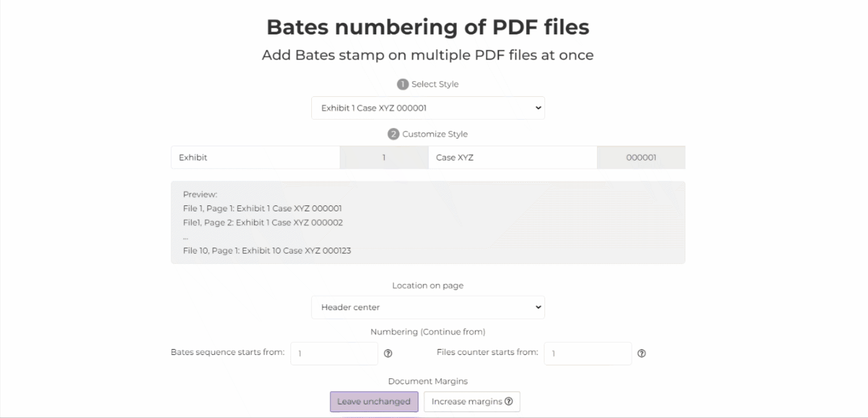Click the Bates numbering of PDF files heading
Viewport: 868px width, 418px height.
[428, 27]
